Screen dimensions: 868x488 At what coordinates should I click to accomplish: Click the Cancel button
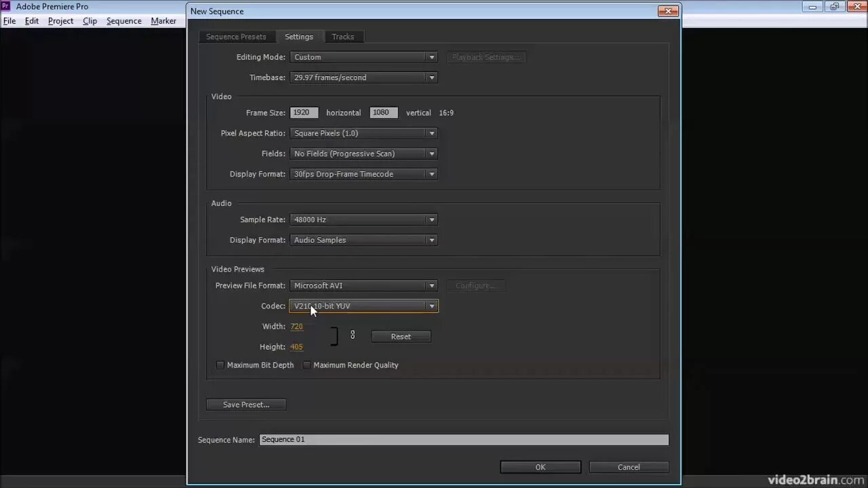tap(629, 467)
